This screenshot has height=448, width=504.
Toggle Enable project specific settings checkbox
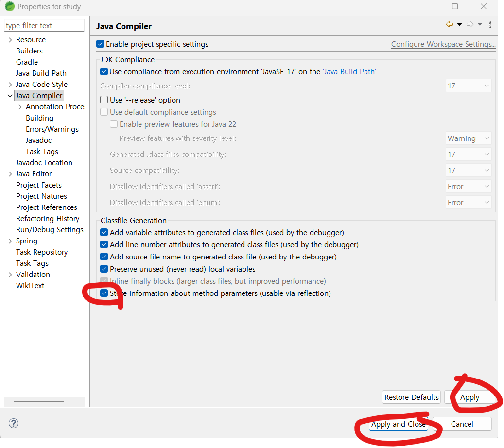100,44
